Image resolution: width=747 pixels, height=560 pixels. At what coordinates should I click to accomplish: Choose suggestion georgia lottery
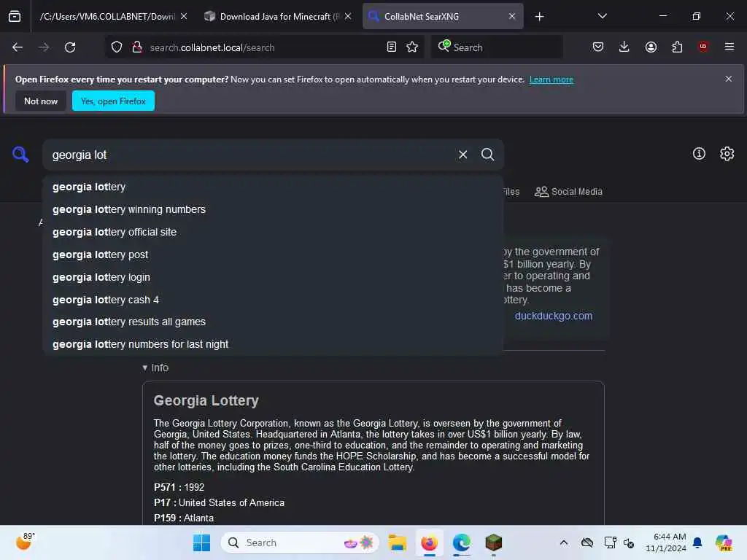(x=273, y=187)
